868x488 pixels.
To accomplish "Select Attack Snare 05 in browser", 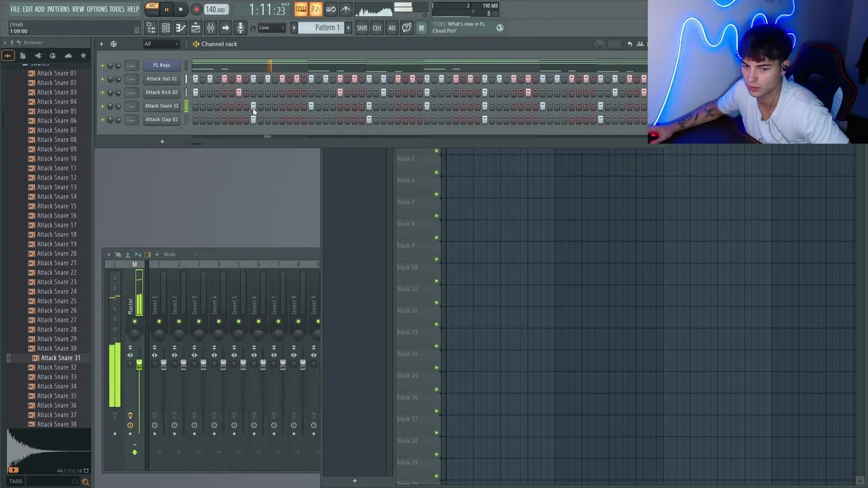I will click(x=52, y=111).
